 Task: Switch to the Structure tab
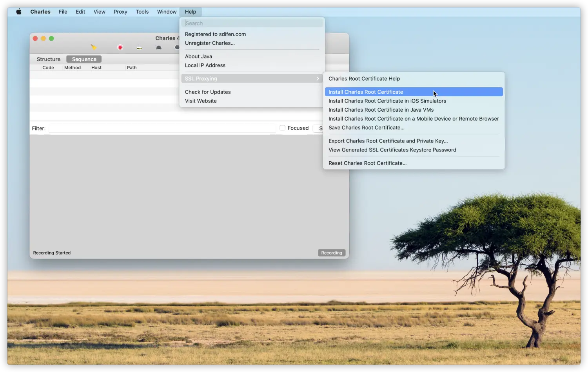tap(49, 59)
